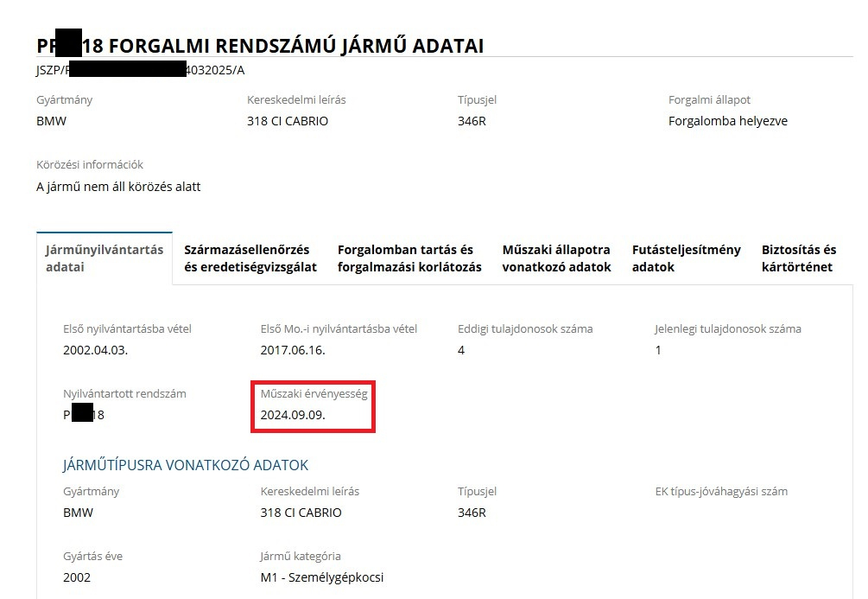Image resolution: width=868 pixels, height=599 pixels.
Task: Click the Gyártás éve value 2002
Action: 78,577
